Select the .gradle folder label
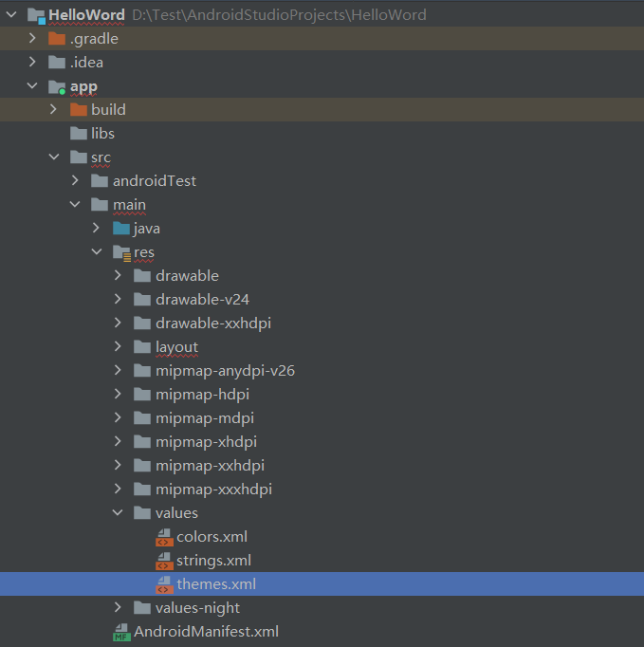Viewport: 644px width, 647px height. coord(94,39)
